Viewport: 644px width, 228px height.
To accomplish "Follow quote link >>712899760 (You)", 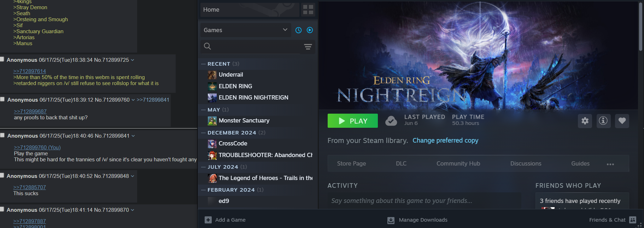I will tap(37, 148).
